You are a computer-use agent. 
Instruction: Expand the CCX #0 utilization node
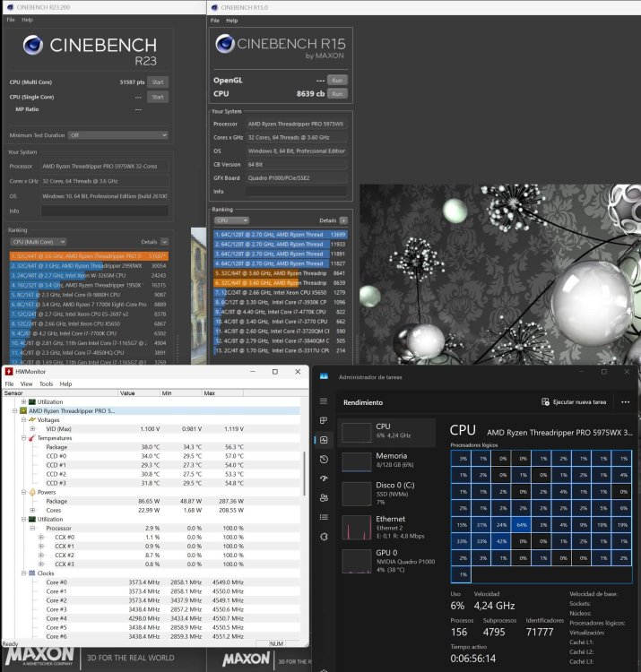click(x=41, y=537)
